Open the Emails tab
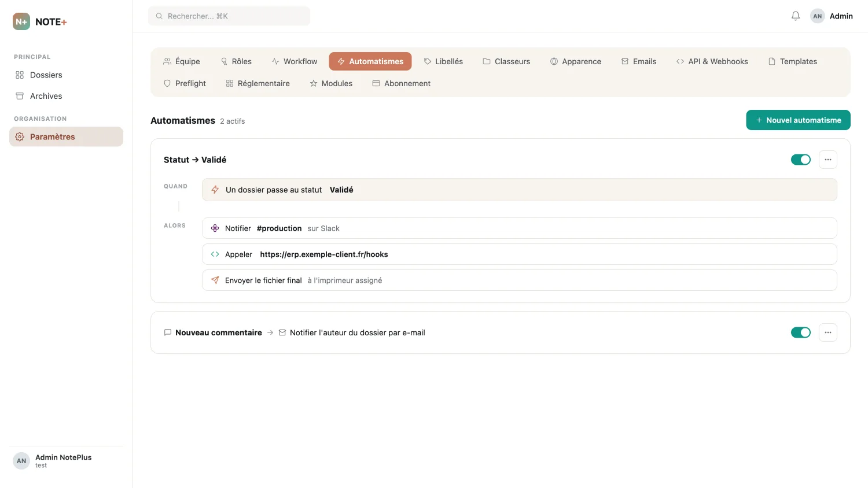The height and width of the screenshot is (488, 868). [639, 61]
